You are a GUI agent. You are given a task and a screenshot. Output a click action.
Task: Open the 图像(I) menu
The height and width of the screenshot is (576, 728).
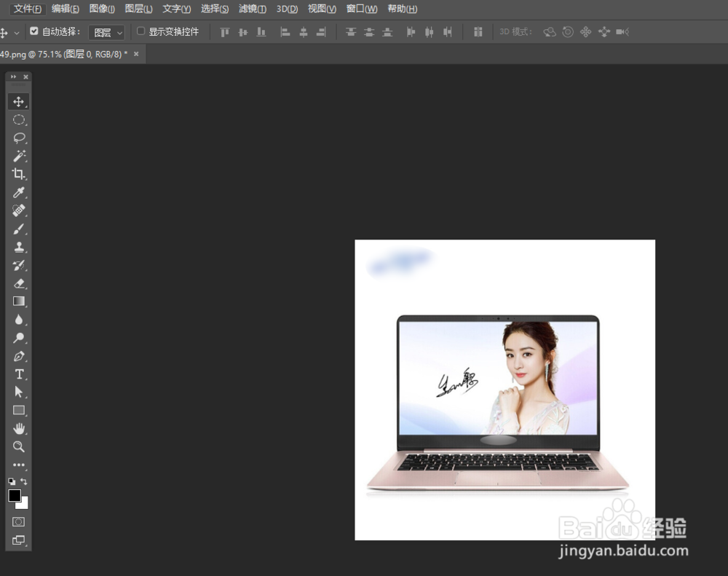coord(102,9)
